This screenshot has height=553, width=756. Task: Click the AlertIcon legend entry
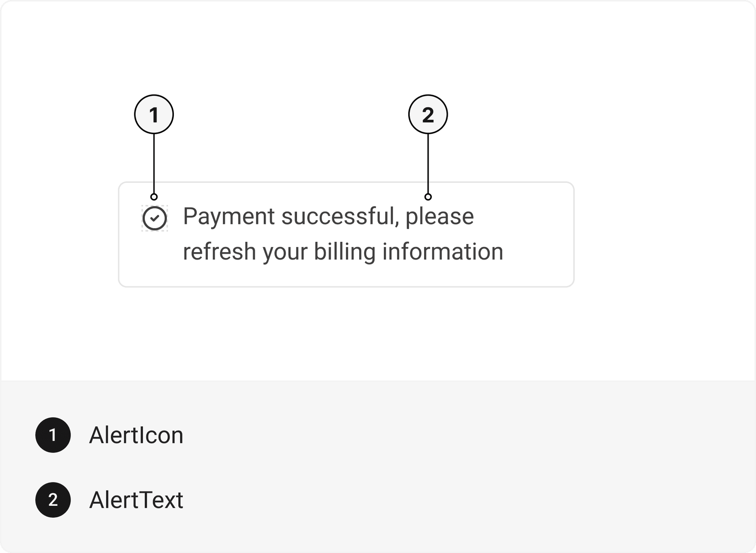pos(136,435)
